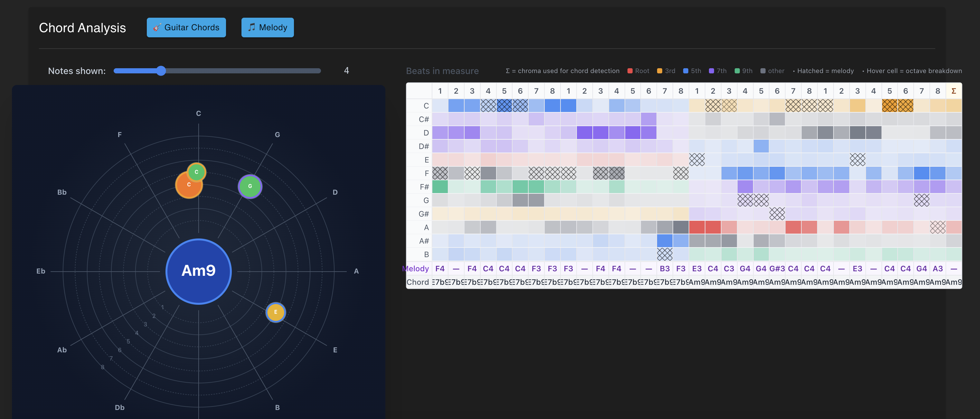Click the A3 melody cell
This screenshot has width=980, height=419.
click(x=938, y=268)
